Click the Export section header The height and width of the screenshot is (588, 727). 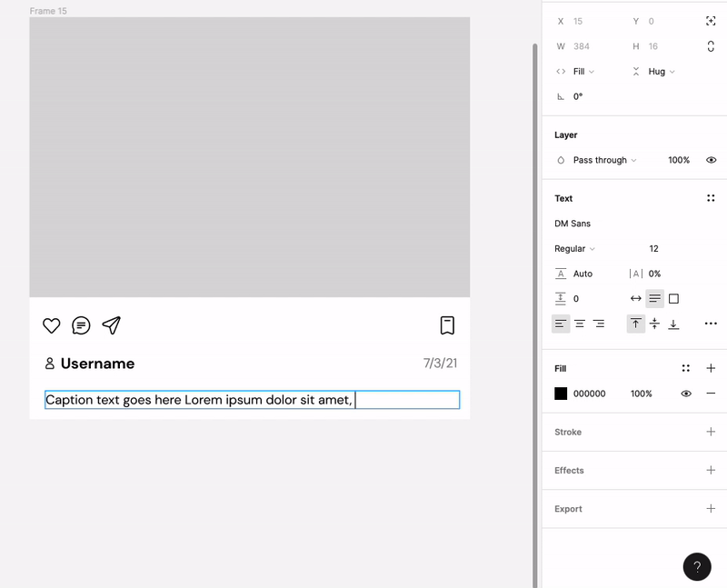tap(568, 509)
